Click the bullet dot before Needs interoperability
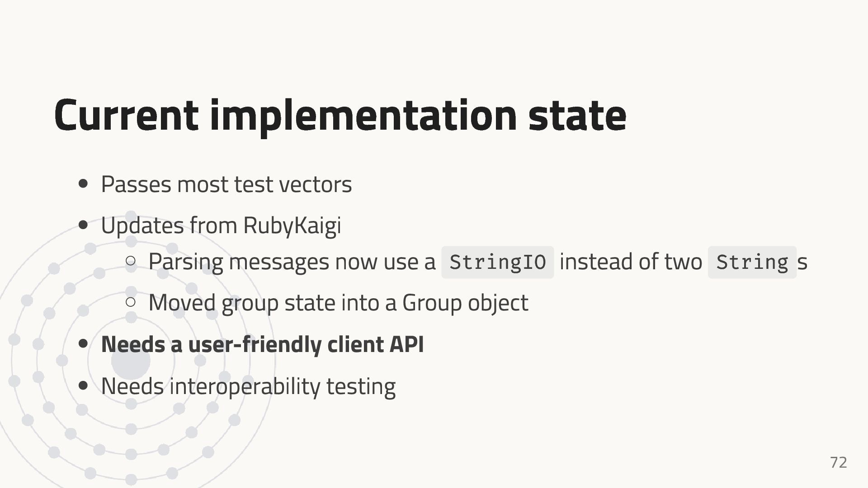 83,385
